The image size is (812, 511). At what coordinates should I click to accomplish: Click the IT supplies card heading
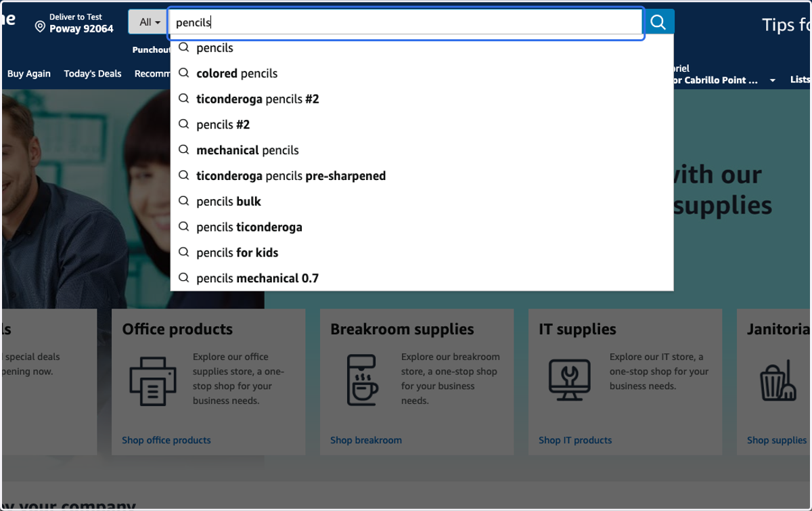click(577, 329)
